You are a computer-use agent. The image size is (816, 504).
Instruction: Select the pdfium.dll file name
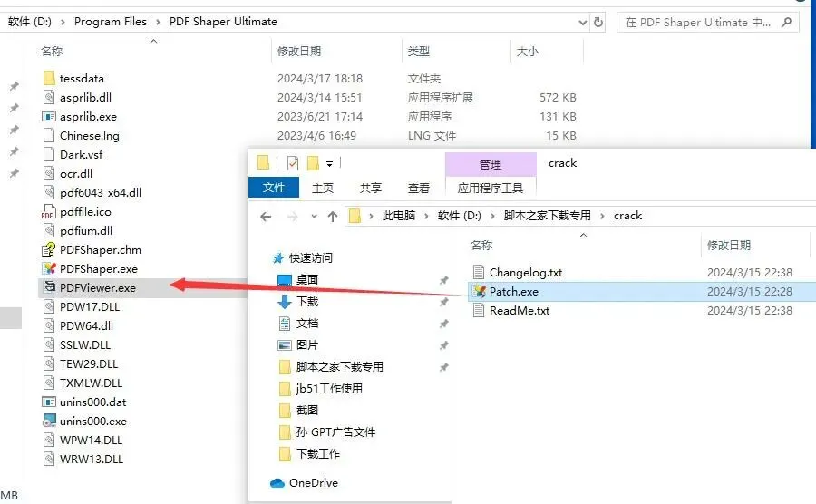pos(86,231)
